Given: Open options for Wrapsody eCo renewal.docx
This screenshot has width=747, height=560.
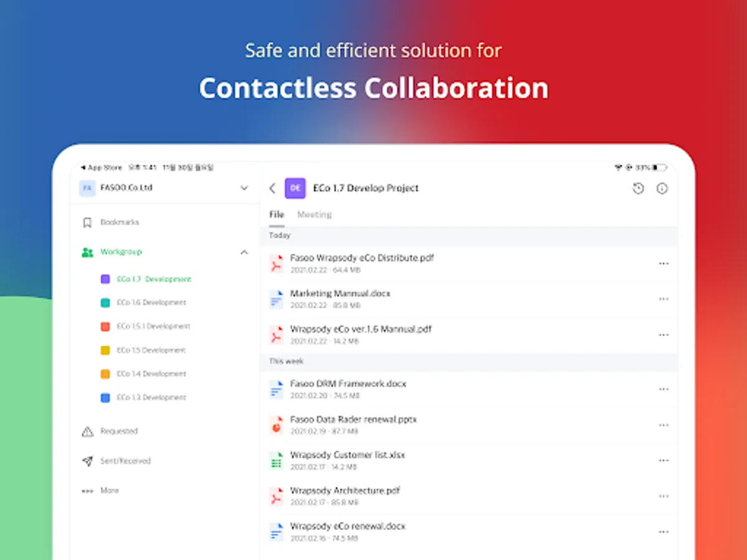Looking at the screenshot, I should point(664,532).
